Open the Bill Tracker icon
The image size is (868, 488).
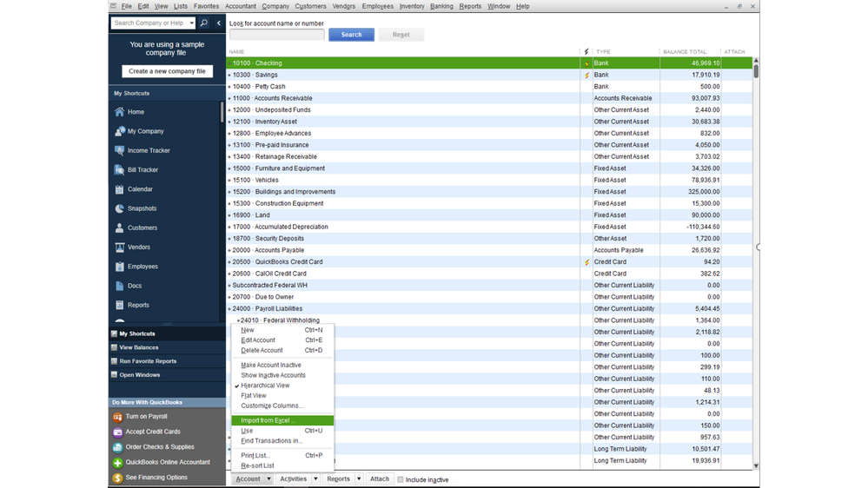pyautogui.click(x=119, y=170)
